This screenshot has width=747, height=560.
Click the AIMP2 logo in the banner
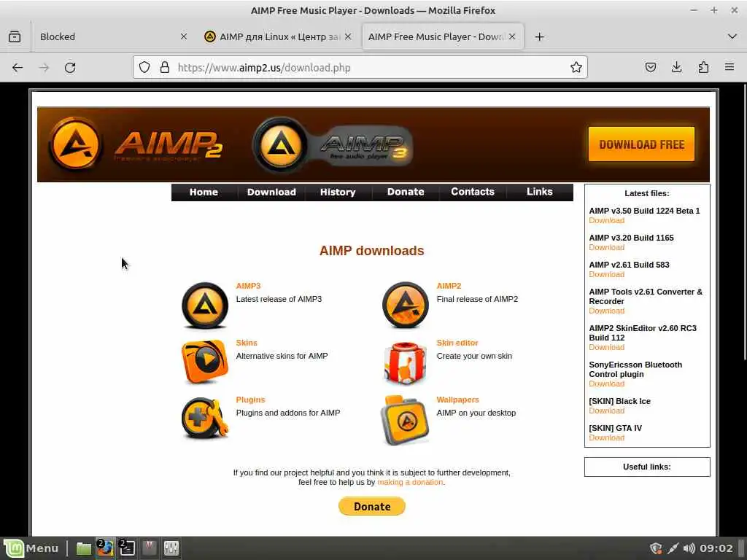pyautogui.click(x=136, y=144)
